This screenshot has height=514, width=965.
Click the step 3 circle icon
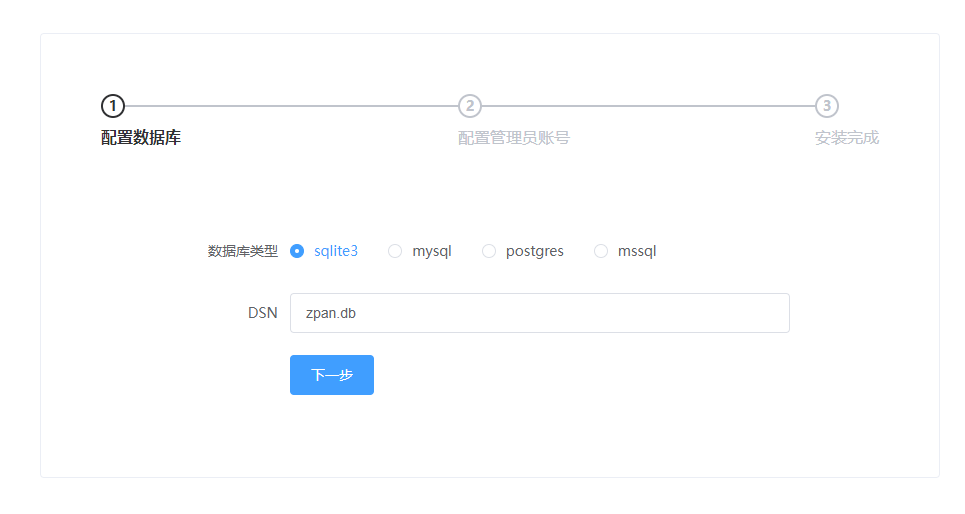pyautogui.click(x=827, y=106)
